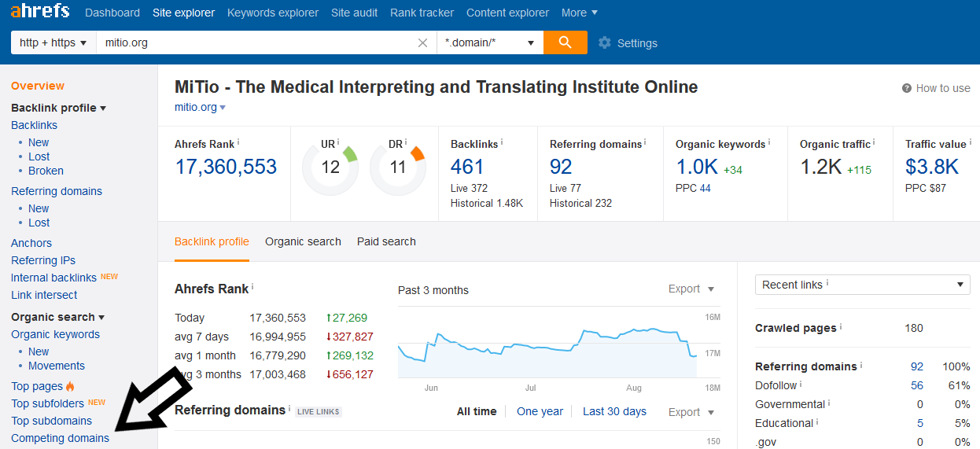Image resolution: width=980 pixels, height=449 pixels.
Task: Open Content explorer in top navigation
Action: click(x=507, y=13)
